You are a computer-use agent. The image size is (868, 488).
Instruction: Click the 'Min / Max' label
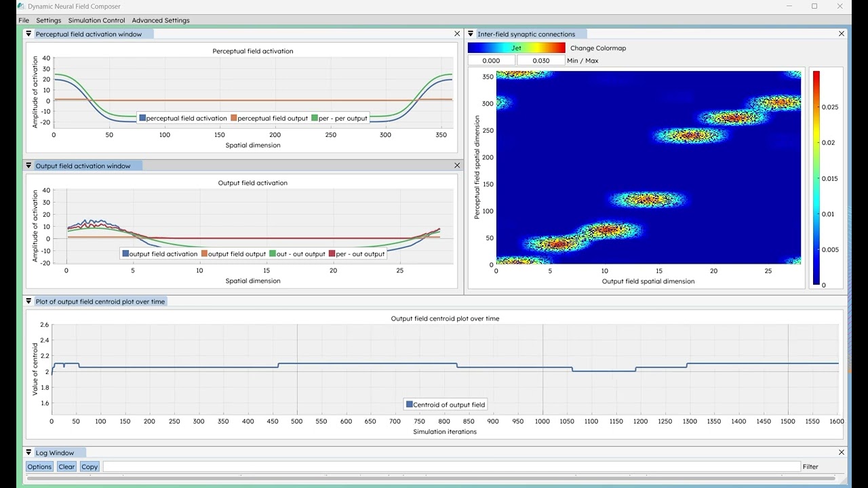583,60
